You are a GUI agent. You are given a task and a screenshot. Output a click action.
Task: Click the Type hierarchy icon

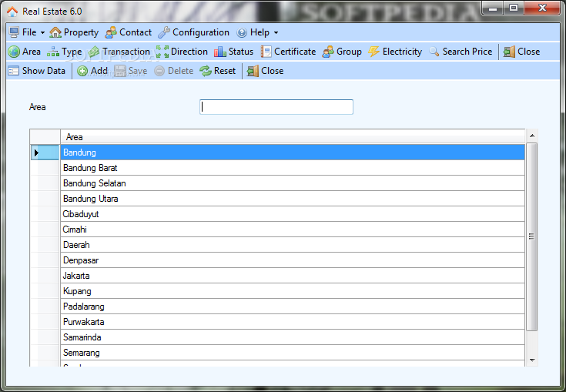53,52
